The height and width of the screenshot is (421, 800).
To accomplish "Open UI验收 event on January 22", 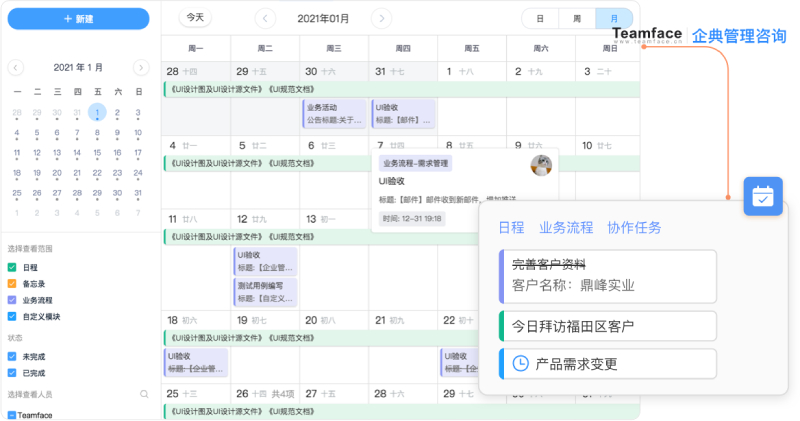I will (459, 362).
